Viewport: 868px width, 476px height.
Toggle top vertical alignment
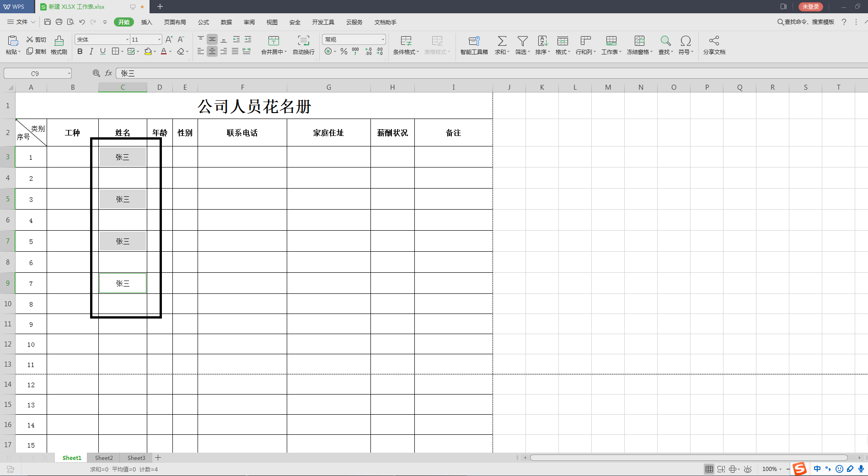201,39
